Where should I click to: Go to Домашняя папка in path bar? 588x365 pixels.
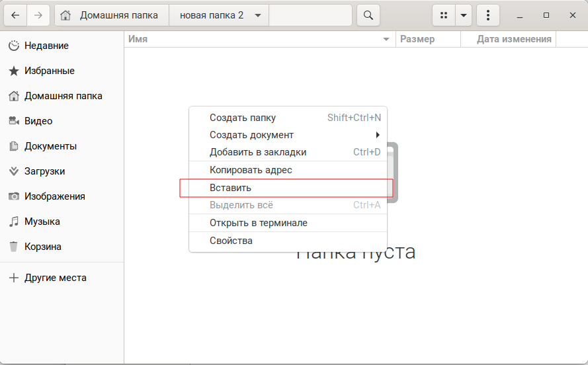[118, 15]
